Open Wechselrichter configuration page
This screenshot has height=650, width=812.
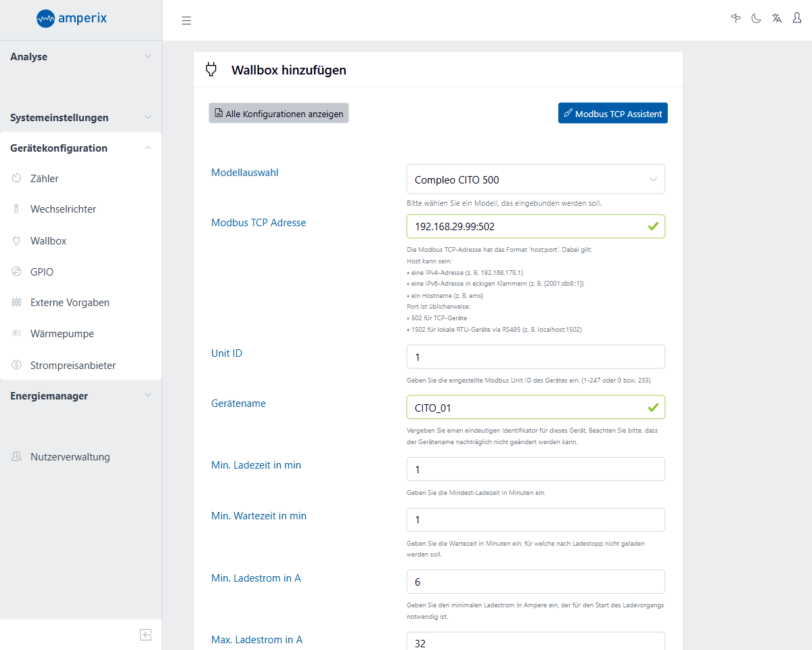[x=63, y=209]
